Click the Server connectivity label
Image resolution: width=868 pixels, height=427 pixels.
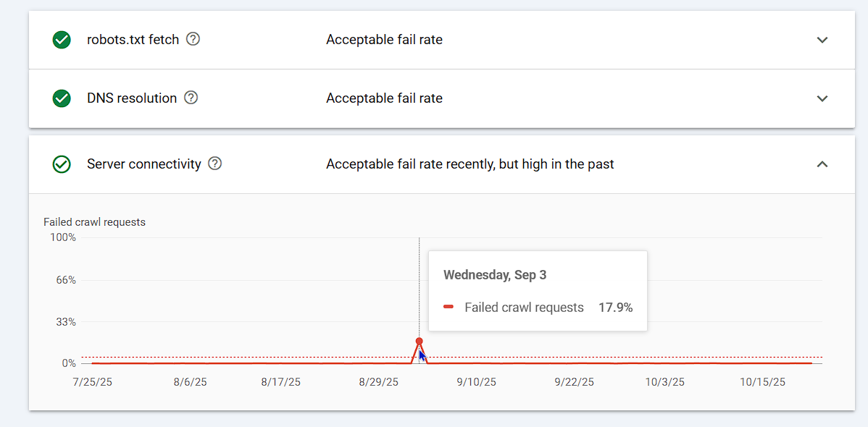click(143, 164)
